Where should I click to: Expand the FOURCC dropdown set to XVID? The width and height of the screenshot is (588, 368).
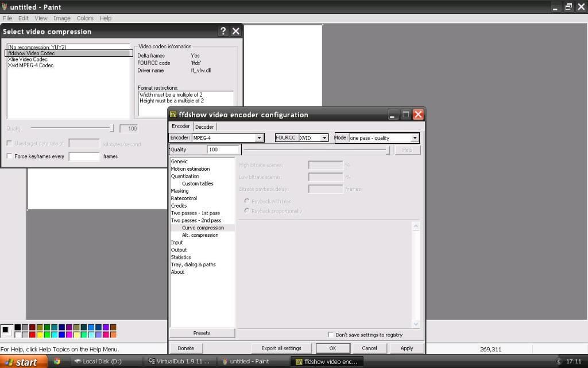coord(324,138)
